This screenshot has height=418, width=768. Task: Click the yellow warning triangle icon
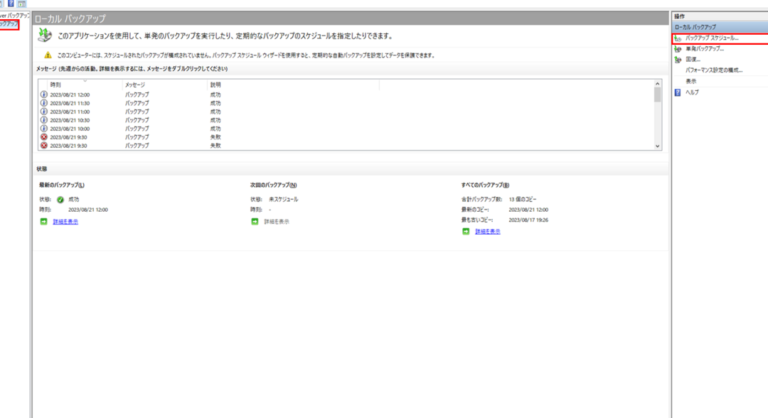coord(47,55)
